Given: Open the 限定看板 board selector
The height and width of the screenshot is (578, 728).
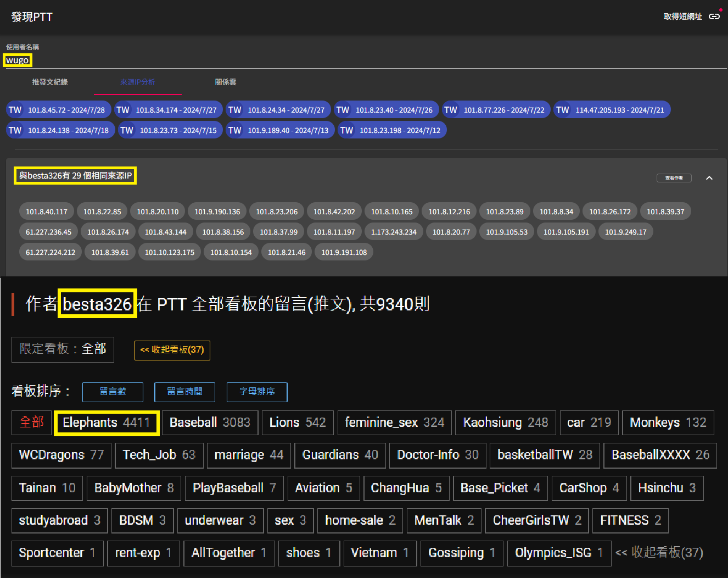Looking at the screenshot, I should 63,349.
